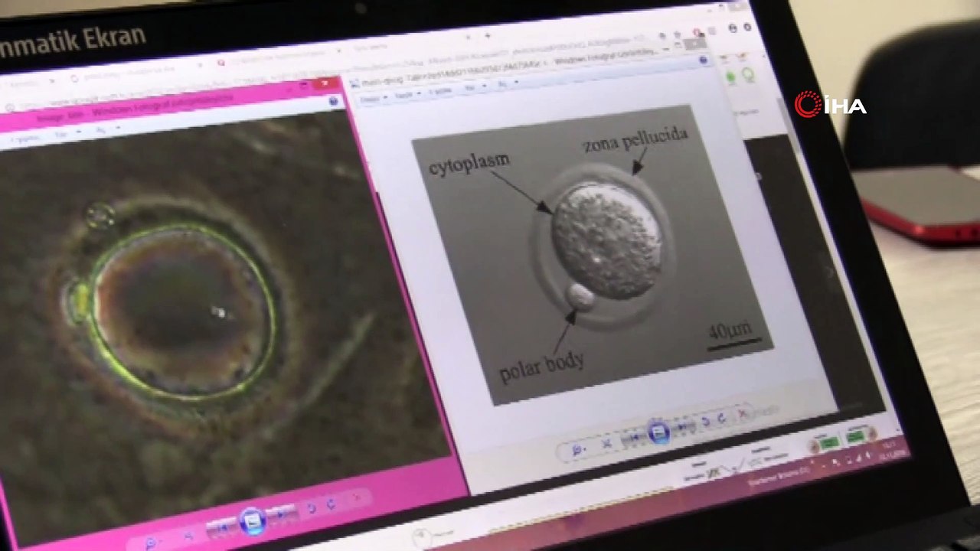Go to next image in pink photo viewer
Image resolution: width=980 pixels, height=551 pixels.
click(282, 514)
